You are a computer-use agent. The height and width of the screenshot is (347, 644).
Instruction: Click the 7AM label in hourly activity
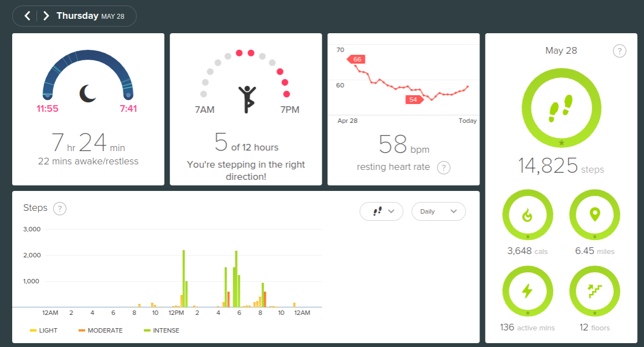pos(204,110)
